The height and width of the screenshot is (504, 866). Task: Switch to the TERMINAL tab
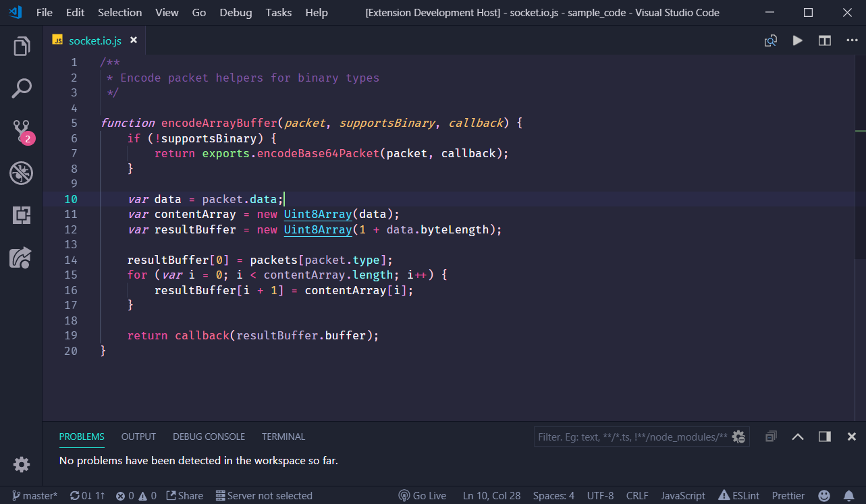[x=283, y=437]
